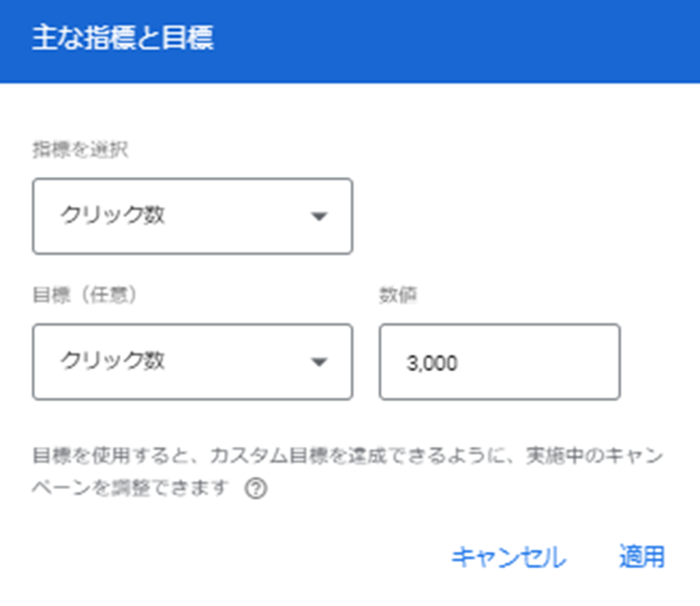Open the 目標（任意）combo box

[193, 361]
